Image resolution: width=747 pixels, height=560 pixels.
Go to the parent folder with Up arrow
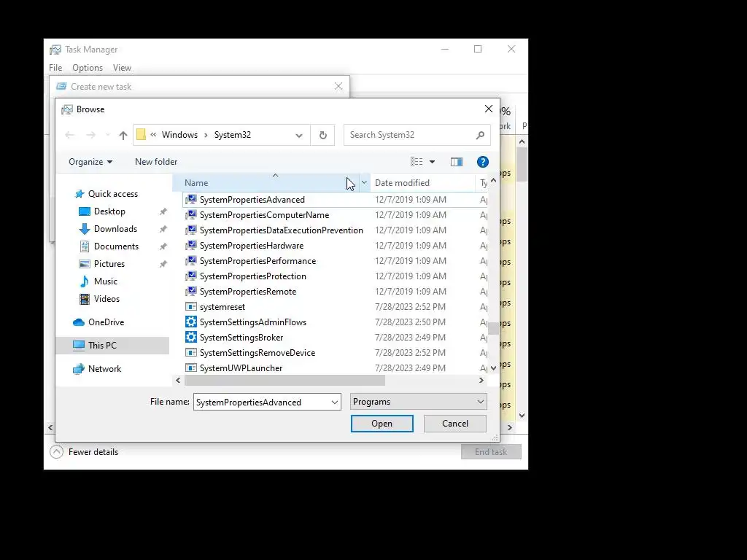123,135
